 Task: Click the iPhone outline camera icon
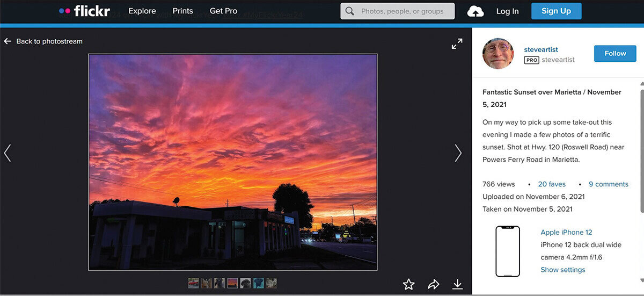click(508, 251)
